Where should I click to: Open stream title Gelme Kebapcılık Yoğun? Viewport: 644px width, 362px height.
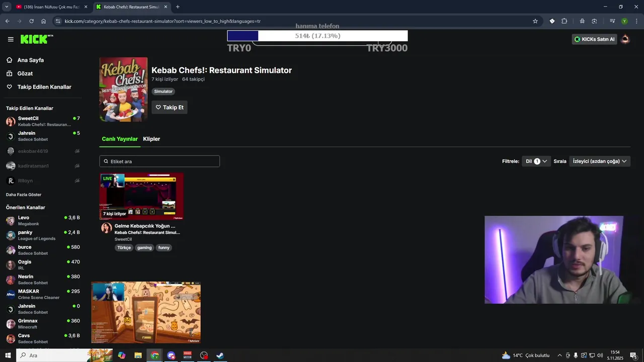(145, 226)
